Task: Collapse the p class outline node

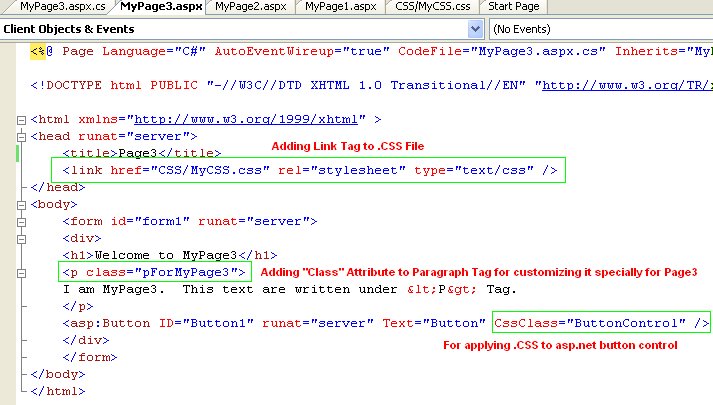Action: click(21, 273)
